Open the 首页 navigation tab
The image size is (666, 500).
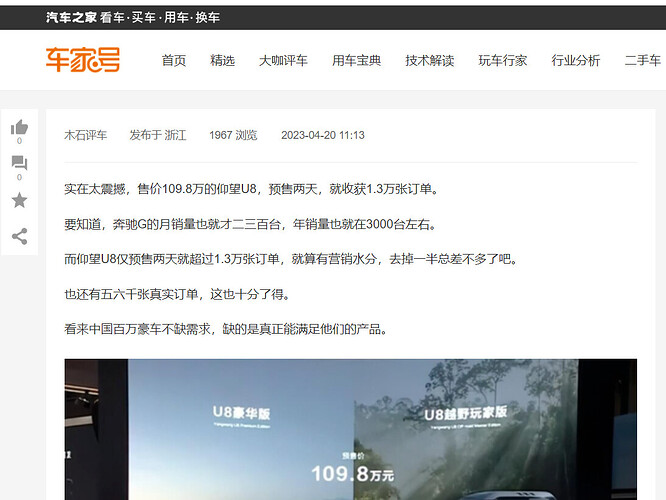tap(174, 60)
